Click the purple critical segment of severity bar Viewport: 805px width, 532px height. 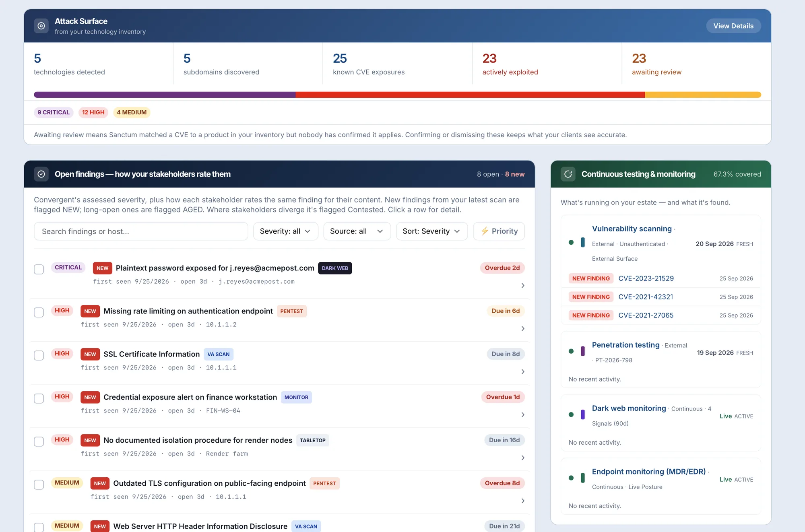point(165,95)
